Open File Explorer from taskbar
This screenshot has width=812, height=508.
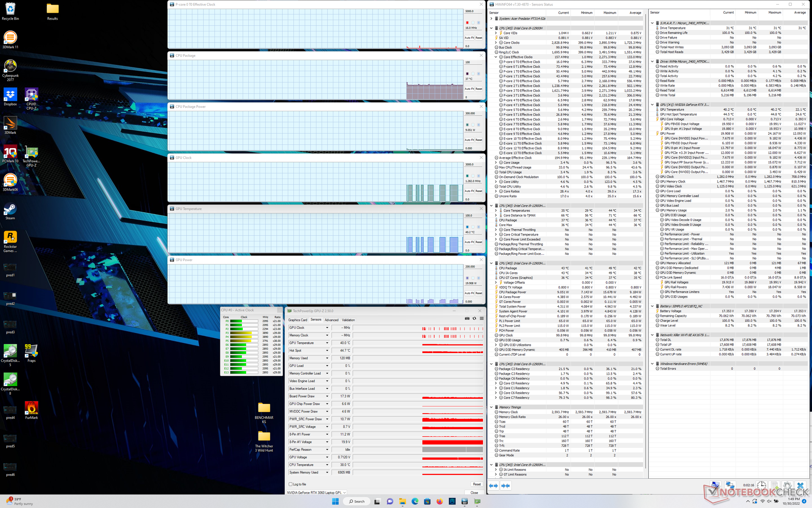(402, 501)
